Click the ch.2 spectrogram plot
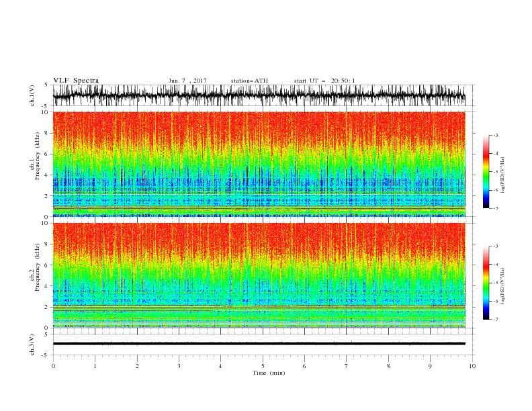 [259, 275]
